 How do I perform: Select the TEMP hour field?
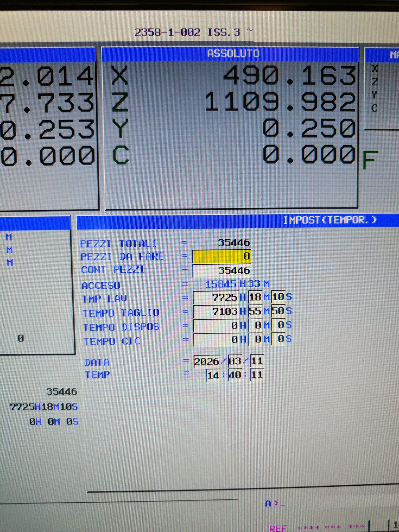[x=213, y=375]
